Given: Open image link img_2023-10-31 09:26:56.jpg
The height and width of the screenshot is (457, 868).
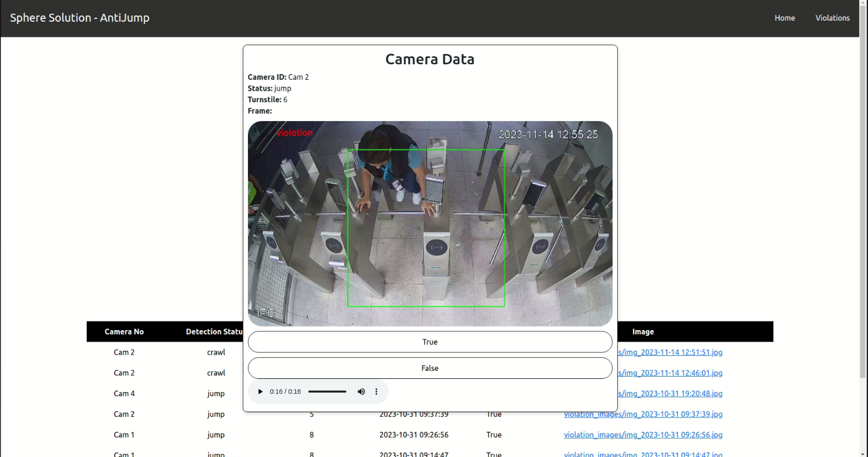Looking at the screenshot, I should (x=643, y=435).
